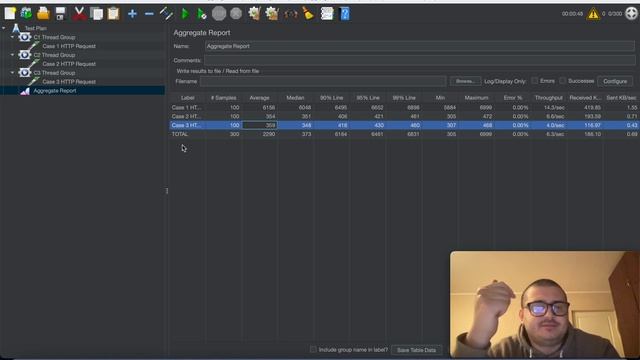Screen dimensions: 640x360
Task: Click the Name input field
Action: click(x=420, y=46)
